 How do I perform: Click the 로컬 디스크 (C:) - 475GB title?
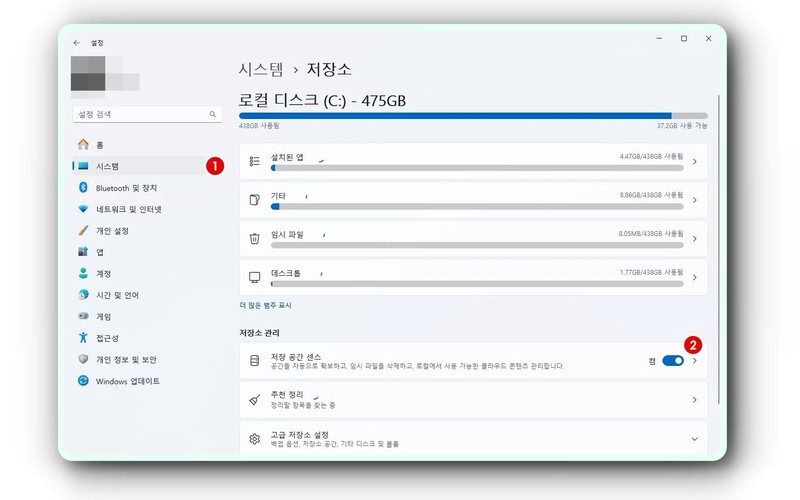322,100
